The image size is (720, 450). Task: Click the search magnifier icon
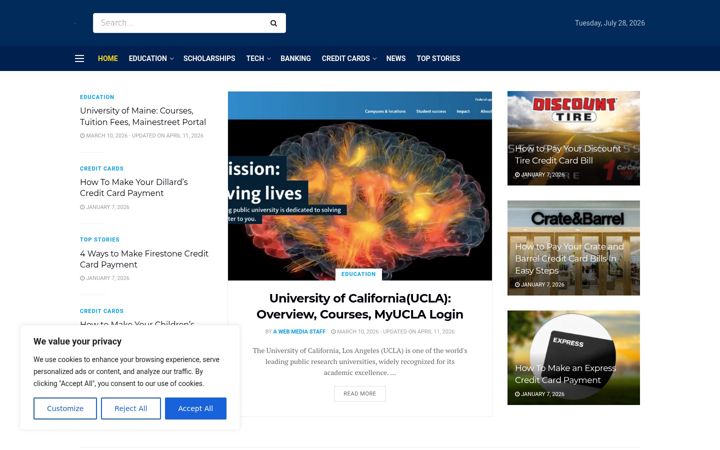pos(273,23)
